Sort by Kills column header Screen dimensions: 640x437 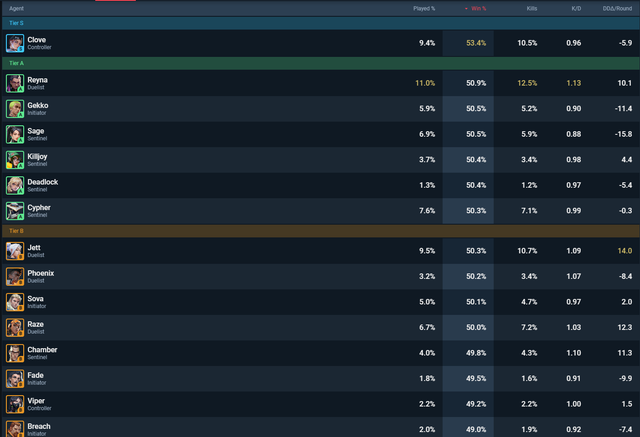point(532,9)
